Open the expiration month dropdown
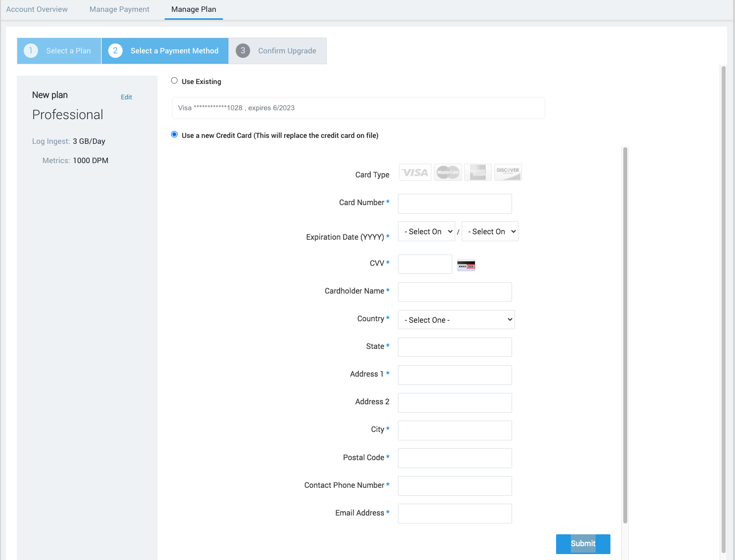735x560 pixels. [x=426, y=231]
